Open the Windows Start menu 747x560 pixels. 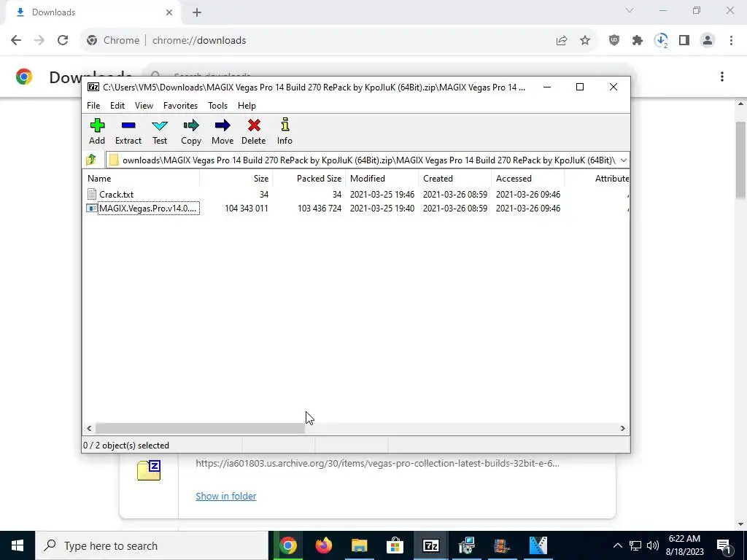18,545
